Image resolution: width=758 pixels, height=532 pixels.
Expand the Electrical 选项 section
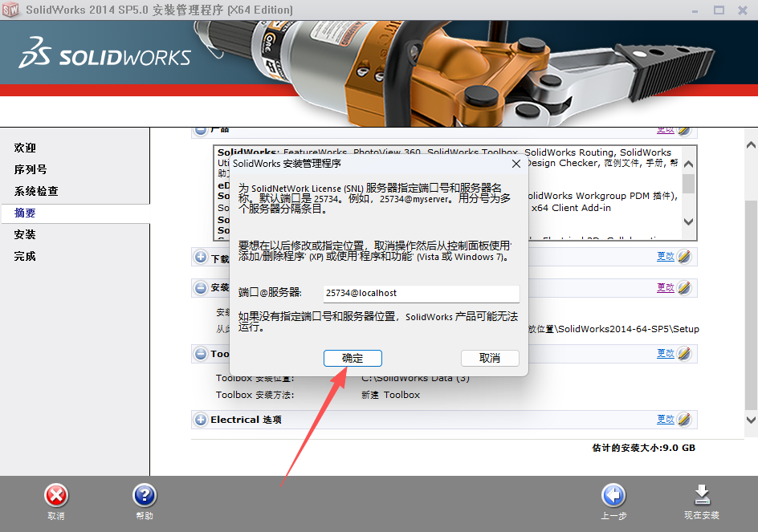coord(200,419)
